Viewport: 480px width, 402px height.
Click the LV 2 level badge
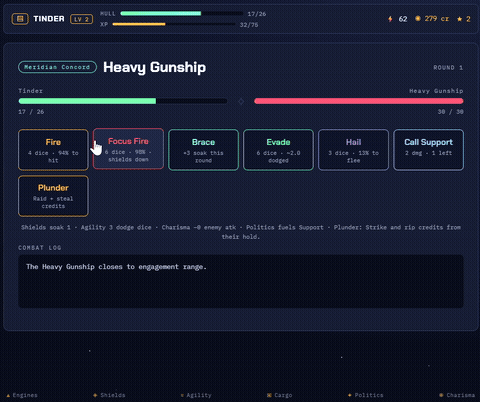81,19
